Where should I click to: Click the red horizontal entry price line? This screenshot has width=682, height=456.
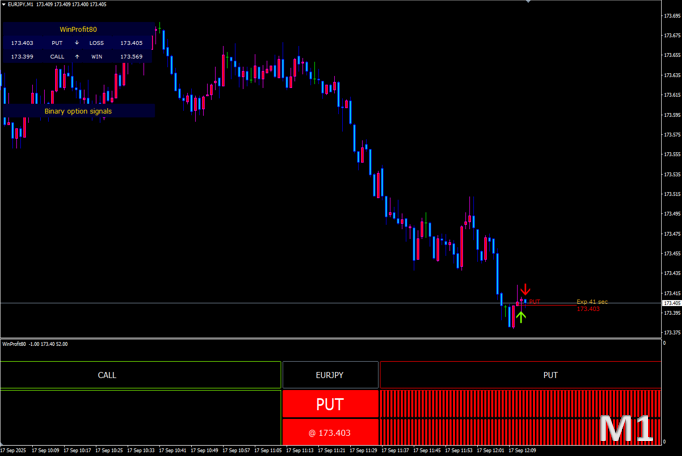click(551, 305)
